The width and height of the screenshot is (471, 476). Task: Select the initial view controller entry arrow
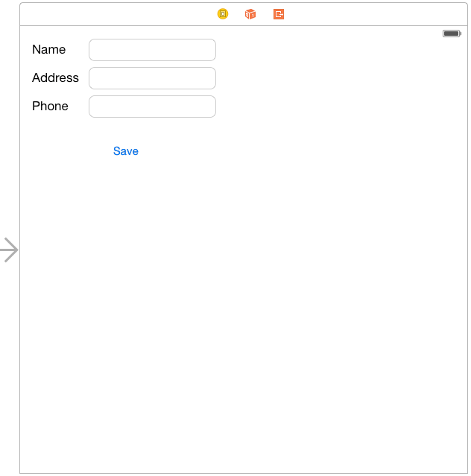pos(9,250)
